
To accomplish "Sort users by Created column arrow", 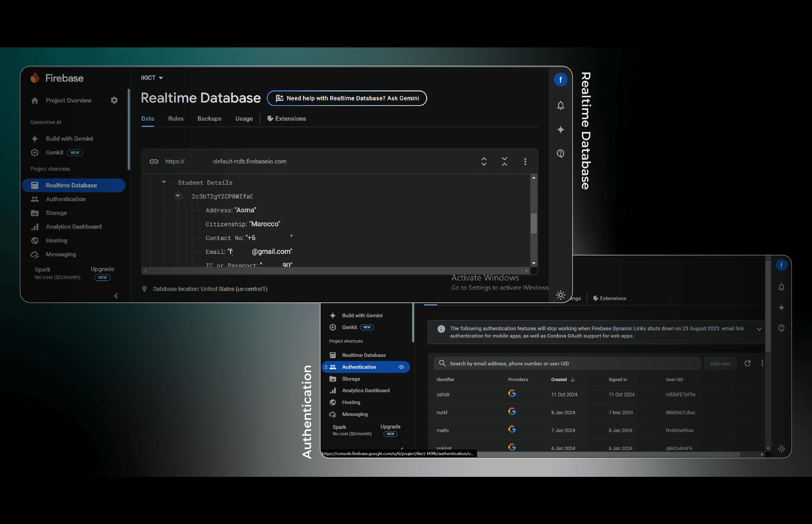I will (573, 379).
